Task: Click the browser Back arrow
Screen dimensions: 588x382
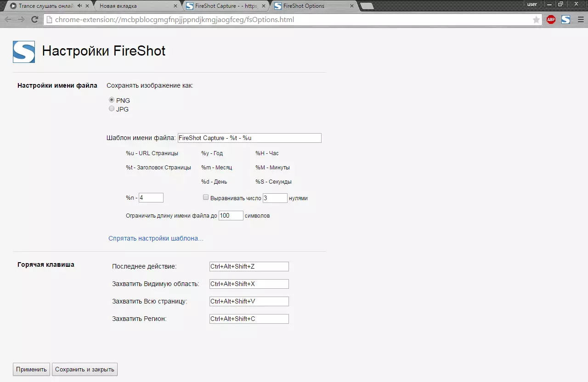Action: pos(8,20)
